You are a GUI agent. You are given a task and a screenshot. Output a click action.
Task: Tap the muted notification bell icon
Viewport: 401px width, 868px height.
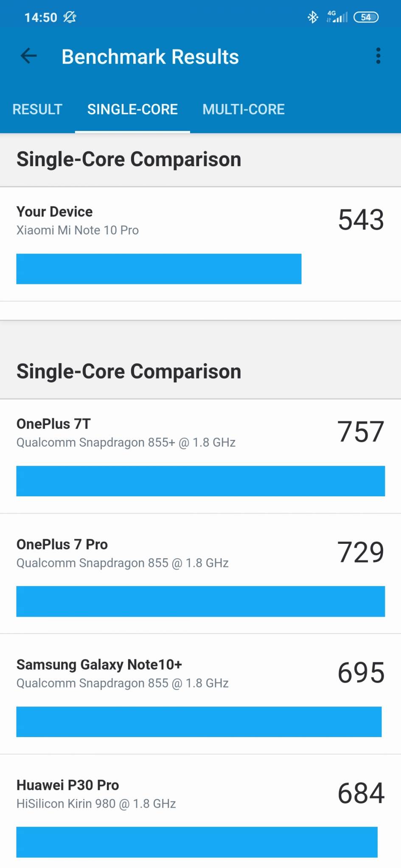click(x=70, y=17)
